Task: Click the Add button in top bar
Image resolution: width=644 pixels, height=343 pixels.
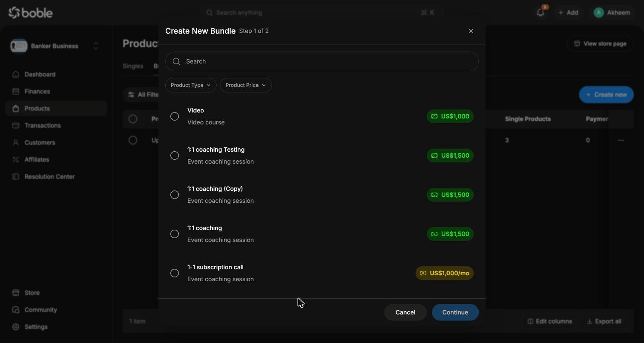Action: [x=569, y=13]
